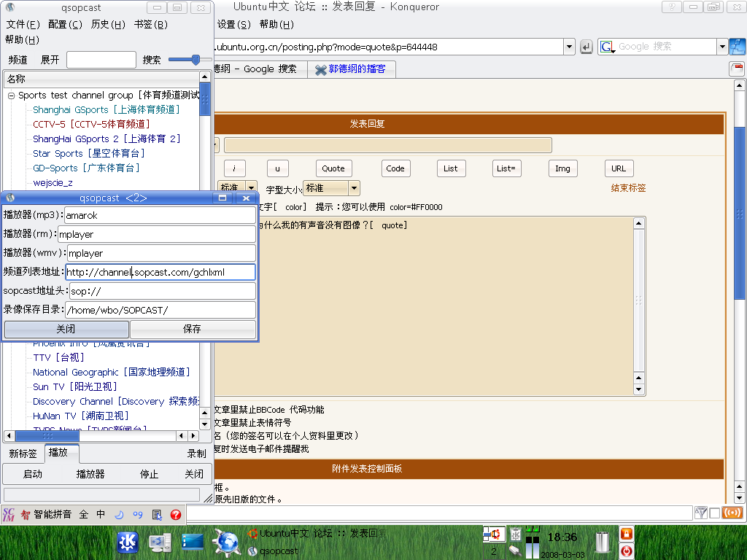Open the 书签(B) menu in qsopcast
747x560 pixels.
point(150,24)
